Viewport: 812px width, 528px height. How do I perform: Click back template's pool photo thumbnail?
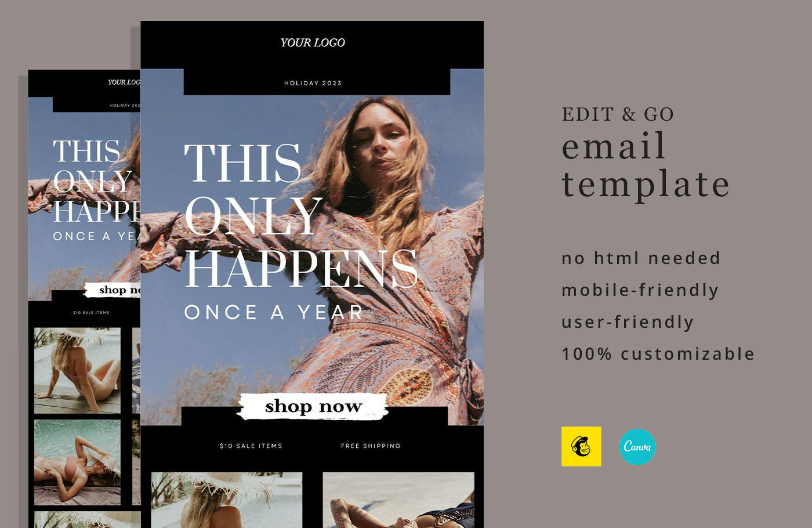pyautogui.click(x=77, y=462)
